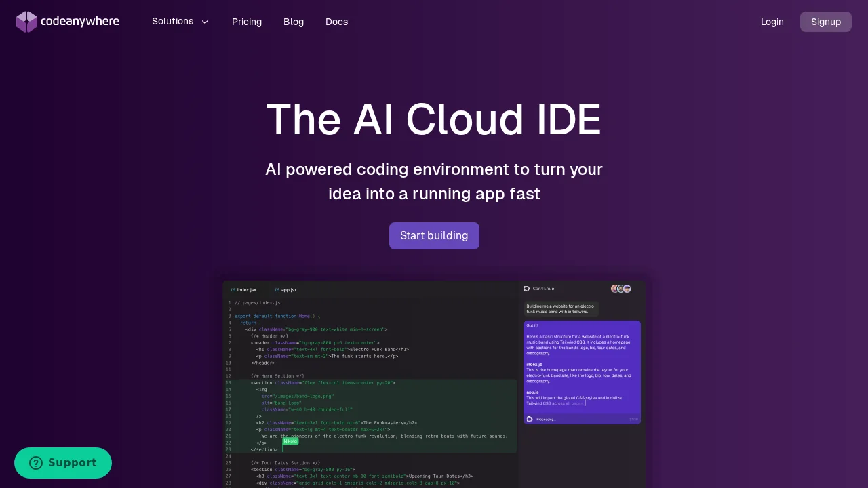Click the middle collaborator avatar icon

click(x=620, y=289)
